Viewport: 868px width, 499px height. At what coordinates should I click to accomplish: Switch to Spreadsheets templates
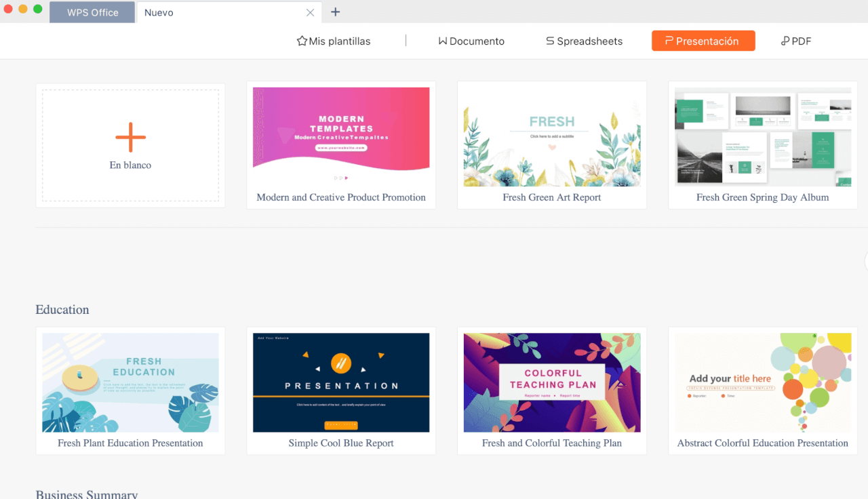tap(584, 41)
